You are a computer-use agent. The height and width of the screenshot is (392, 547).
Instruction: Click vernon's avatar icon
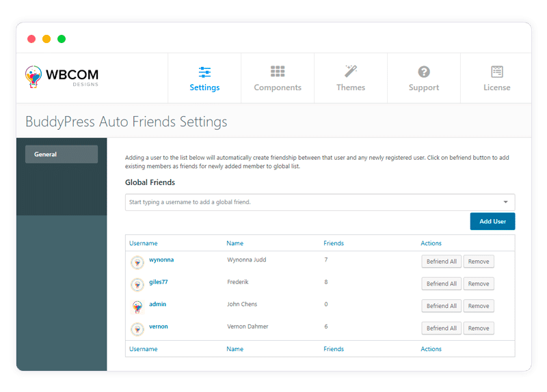coord(137,329)
